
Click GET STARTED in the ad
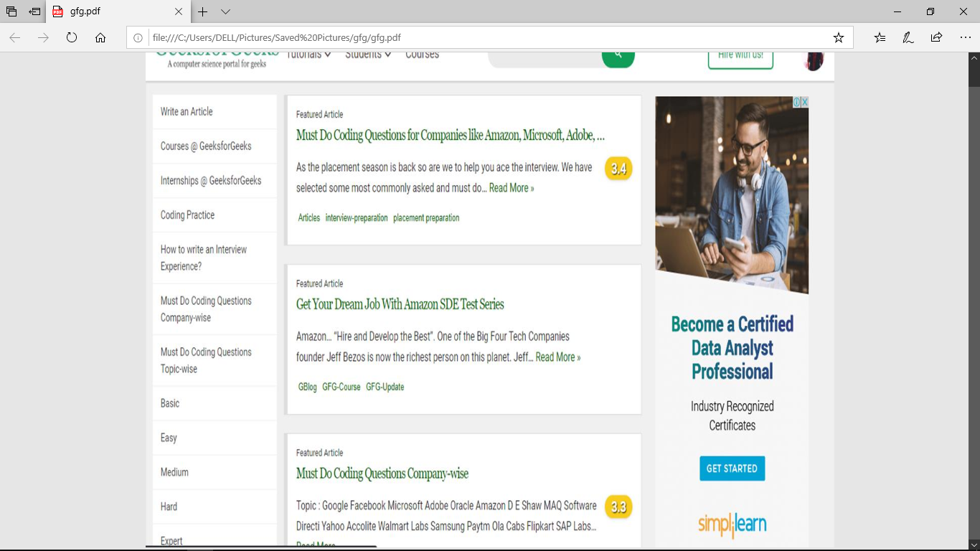coord(732,468)
